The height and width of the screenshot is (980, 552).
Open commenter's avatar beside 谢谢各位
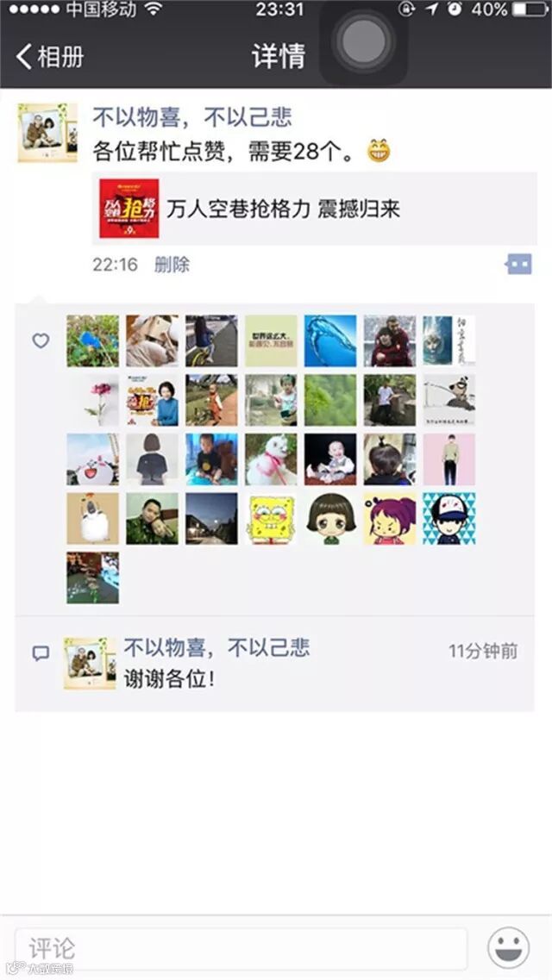point(90,664)
